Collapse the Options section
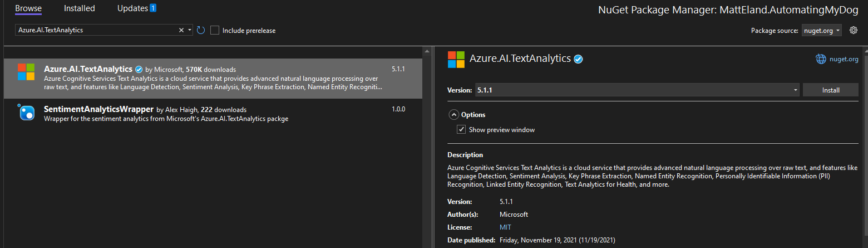 coord(453,114)
